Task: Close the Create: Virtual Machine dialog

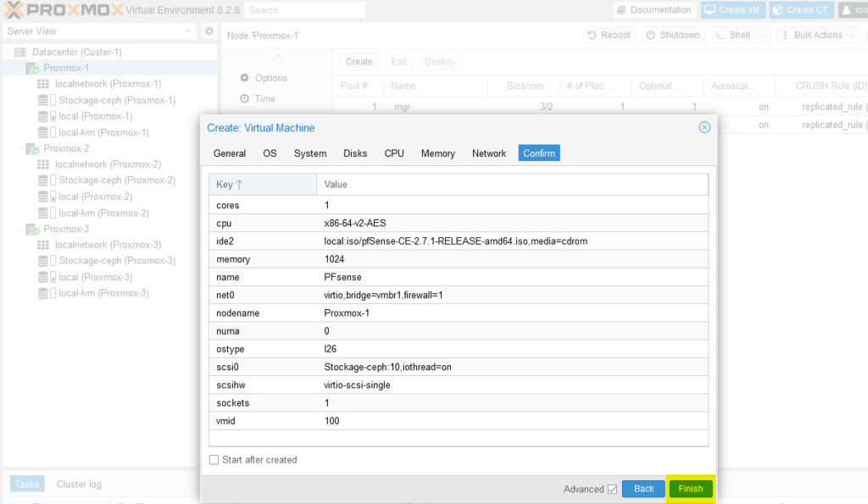Action: pos(704,128)
